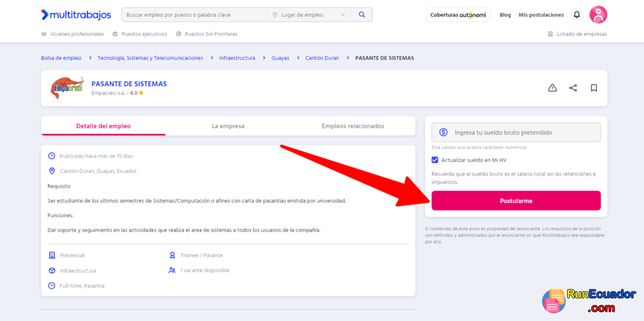
Task: Open Listado de empresas link
Action: 582,34
